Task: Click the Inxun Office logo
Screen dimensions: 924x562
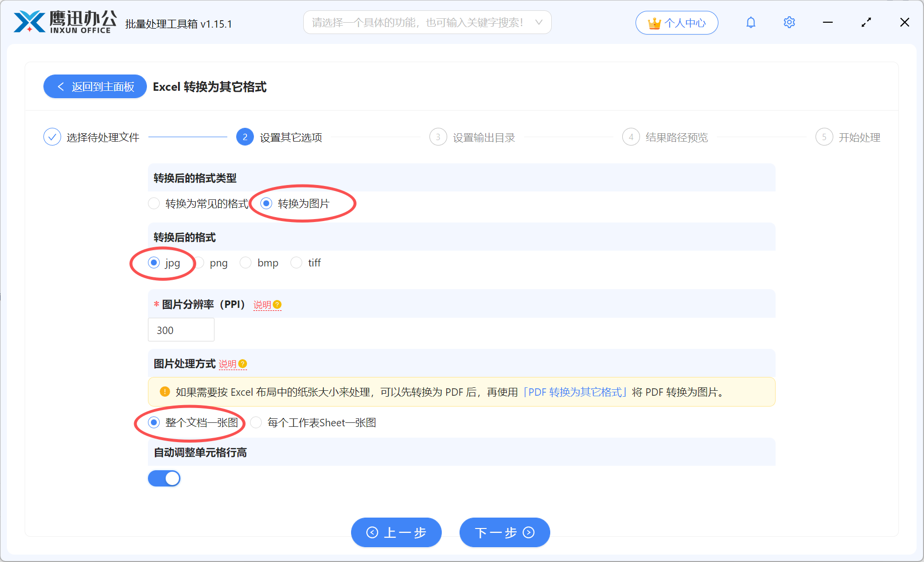Action: [x=65, y=22]
